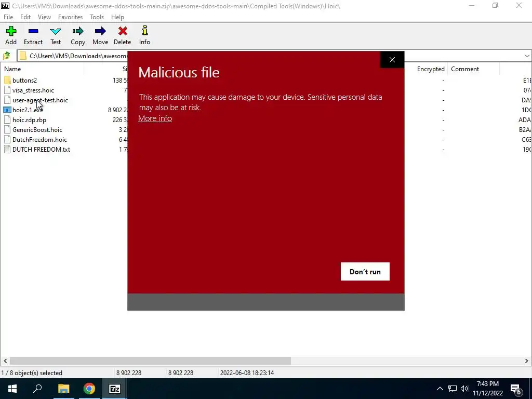Click the scroll left arrow
This screenshot has height=399, width=532.
[x=5, y=361]
